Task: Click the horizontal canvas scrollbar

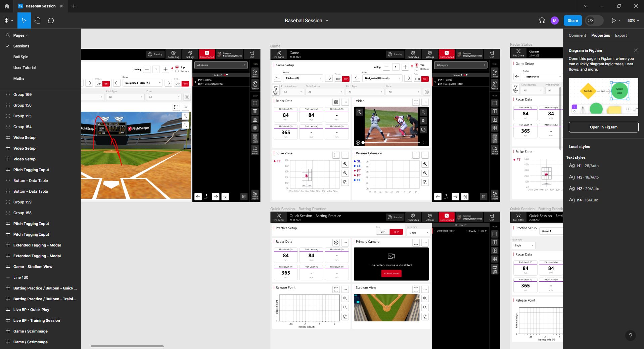Action: coord(127,346)
